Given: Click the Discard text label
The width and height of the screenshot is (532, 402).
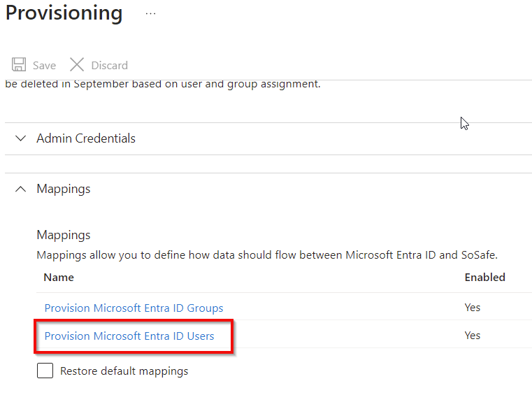Looking at the screenshot, I should pos(109,65).
